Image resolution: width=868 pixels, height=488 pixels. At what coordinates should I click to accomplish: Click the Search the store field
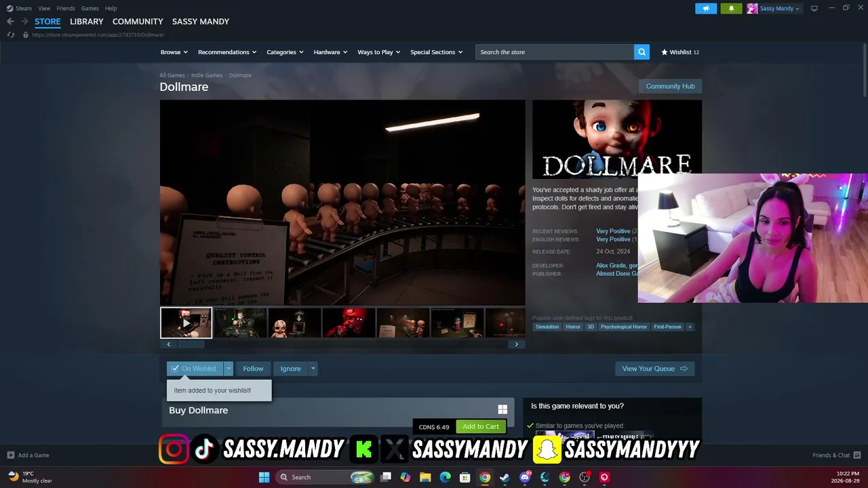[x=555, y=52]
